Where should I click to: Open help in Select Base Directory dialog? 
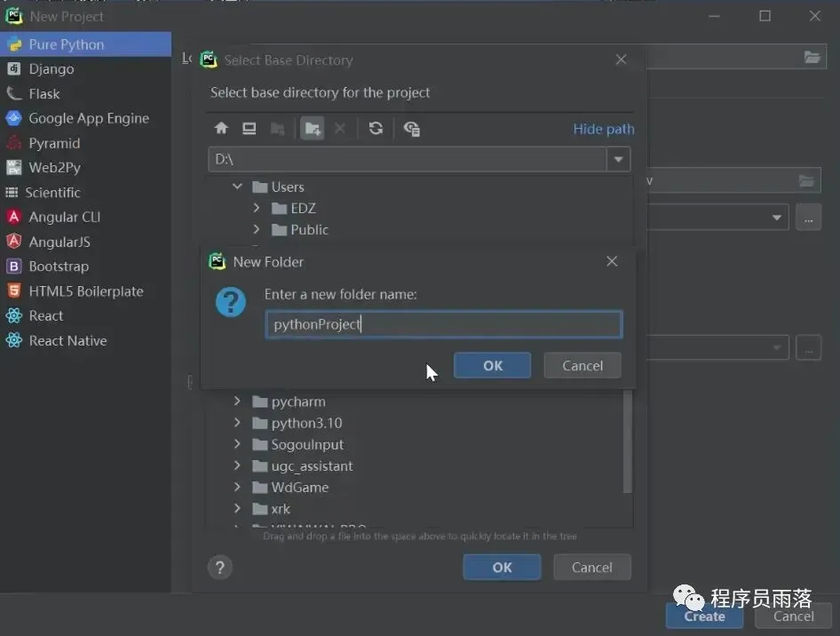point(220,568)
